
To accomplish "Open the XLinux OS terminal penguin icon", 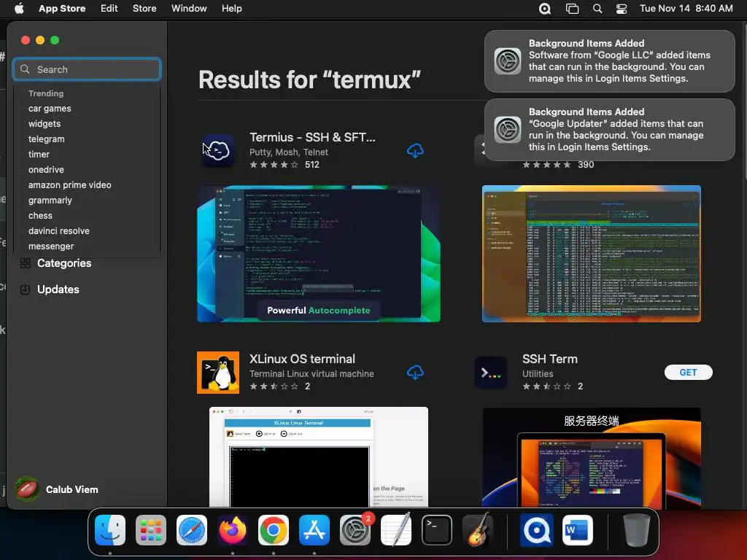I will tap(218, 373).
